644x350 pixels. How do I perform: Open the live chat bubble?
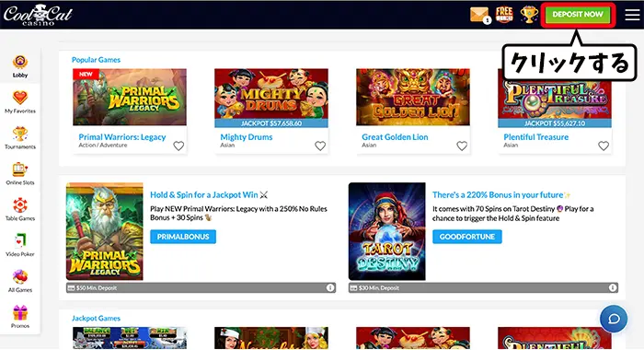coord(614,319)
